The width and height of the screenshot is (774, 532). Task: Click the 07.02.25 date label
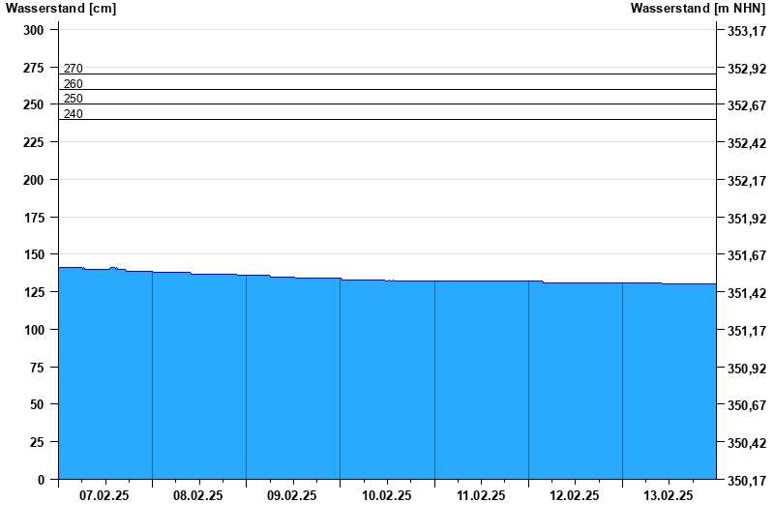(104, 495)
